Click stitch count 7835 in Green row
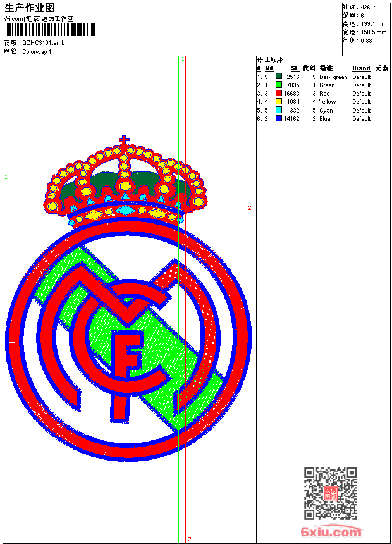392x544 pixels. 293,85
